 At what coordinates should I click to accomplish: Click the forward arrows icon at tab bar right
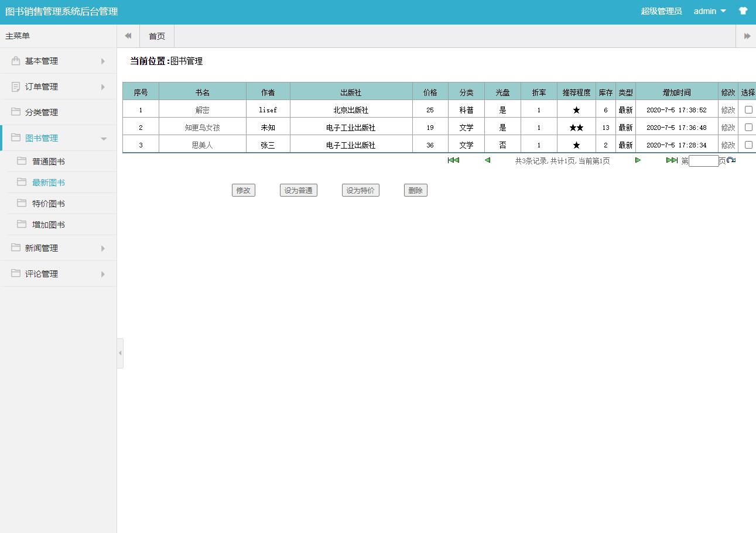tap(746, 36)
